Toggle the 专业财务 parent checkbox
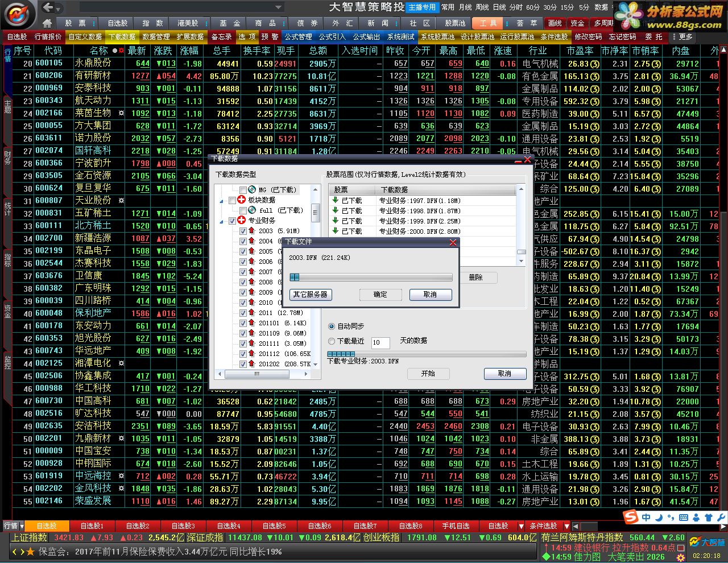Screen dimensions: 728x563 tap(232, 221)
